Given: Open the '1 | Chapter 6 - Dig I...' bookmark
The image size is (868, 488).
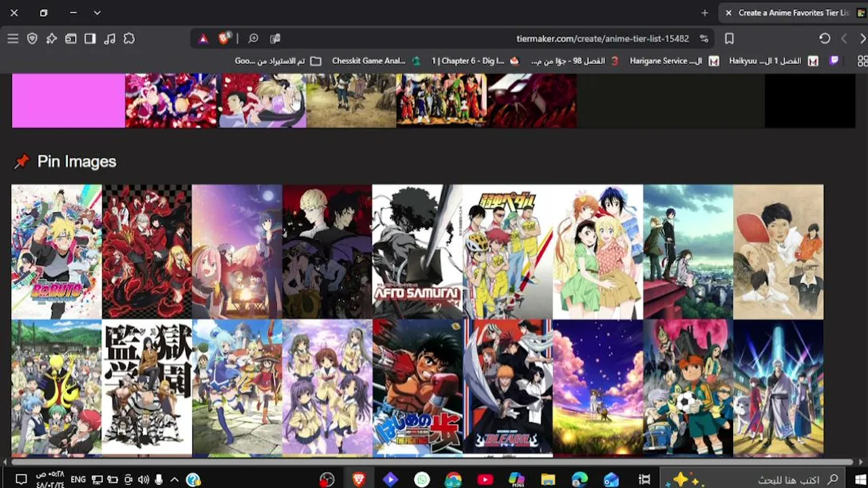Looking at the screenshot, I should coord(475,61).
